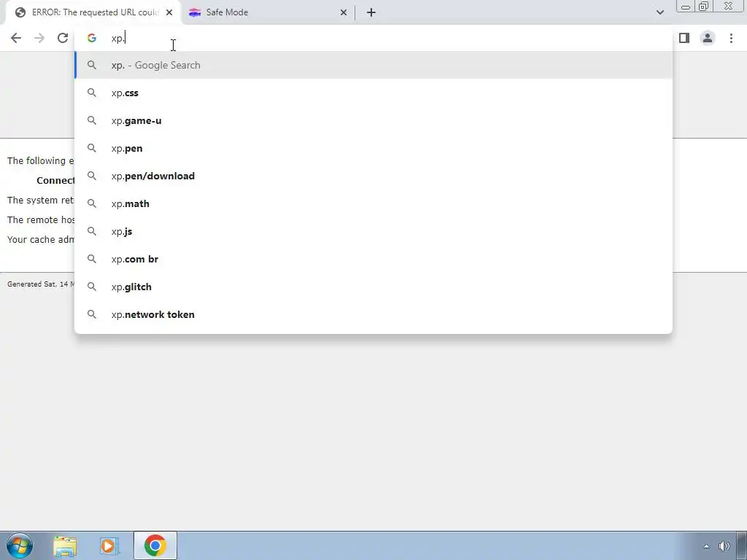This screenshot has height=560, width=747.
Task: Close the Safe Mode tab
Action: 344,12
